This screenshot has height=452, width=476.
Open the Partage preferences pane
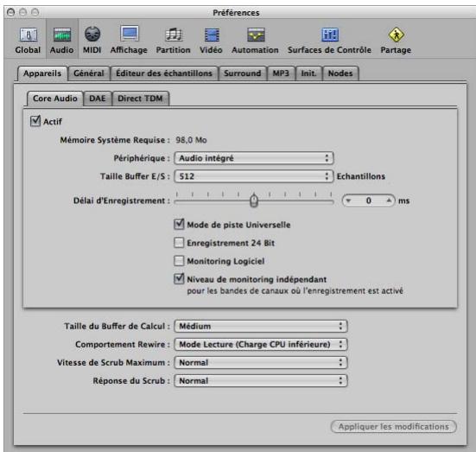396,40
